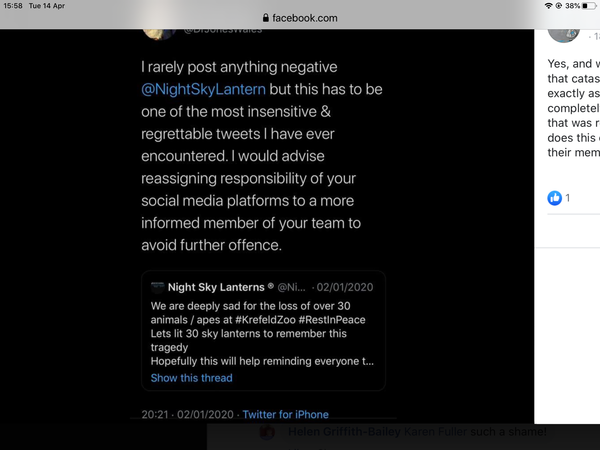This screenshot has width=600, height=450.
Task: Click the tweet timestamp 20:21 · 02/01/2020
Action: click(x=187, y=414)
